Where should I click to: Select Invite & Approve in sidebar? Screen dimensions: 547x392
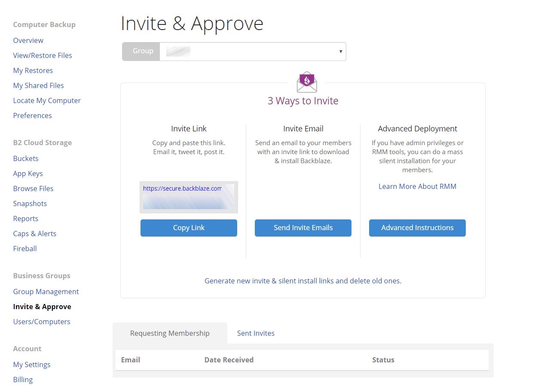[42, 307]
